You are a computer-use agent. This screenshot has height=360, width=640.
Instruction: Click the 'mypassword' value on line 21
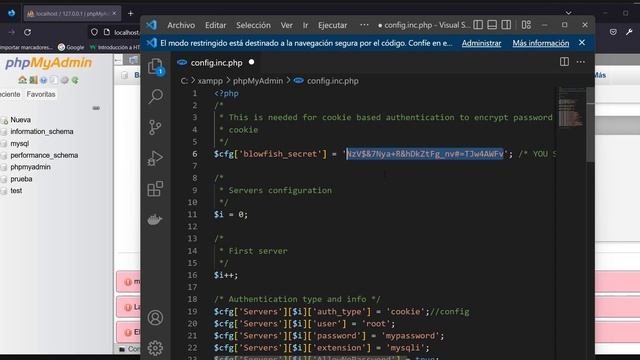tap(410, 336)
